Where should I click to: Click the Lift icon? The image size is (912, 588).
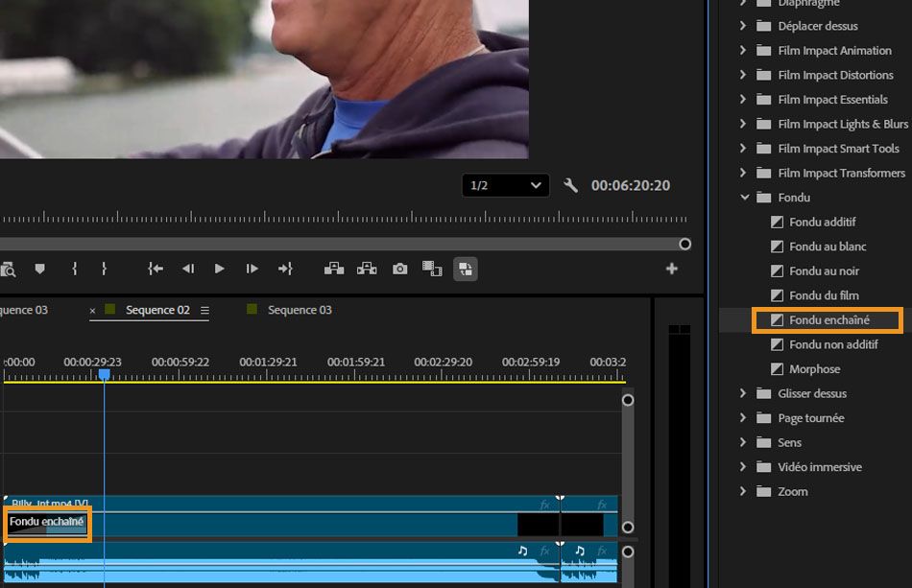(x=333, y=270)
